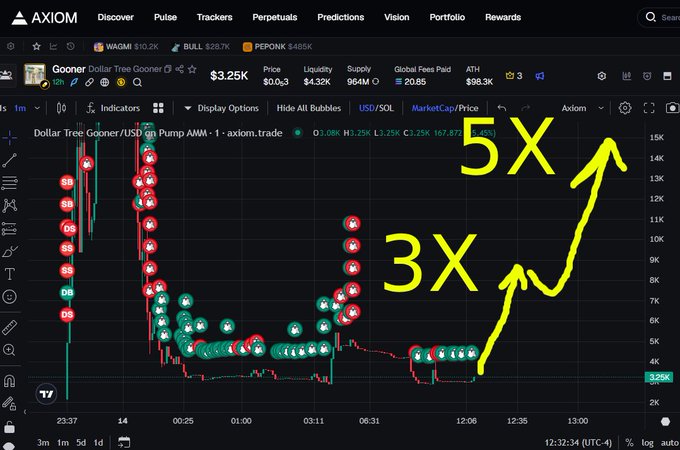This screenshot has height=450, width=680.
Task: Click the Gooner token thumbnail image
Action: [35, 75]
